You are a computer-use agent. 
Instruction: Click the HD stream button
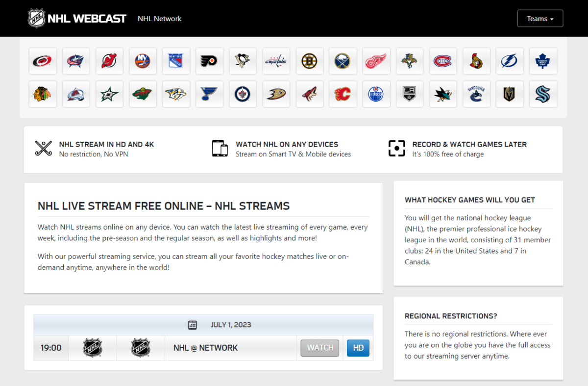[358, 348]
